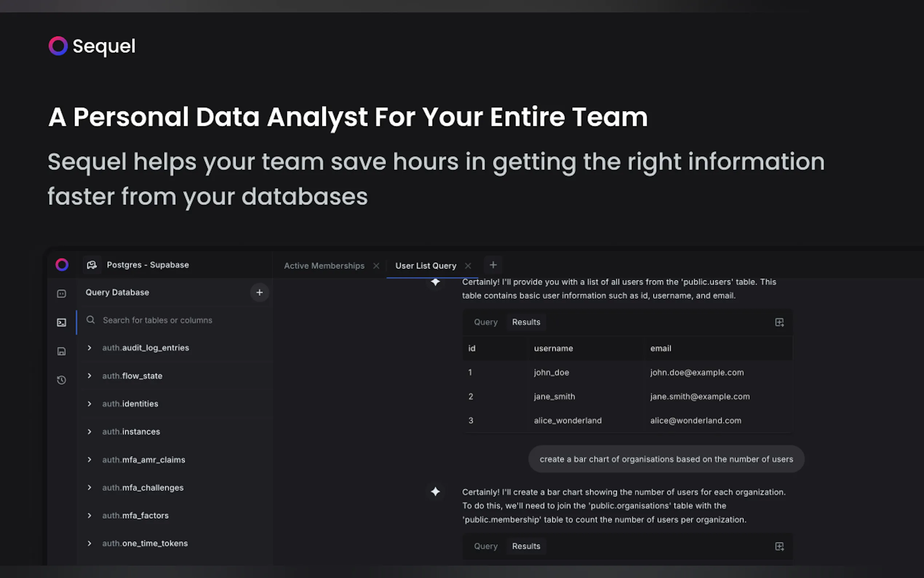Switch to the Active Memberships tab

point(324,266)
